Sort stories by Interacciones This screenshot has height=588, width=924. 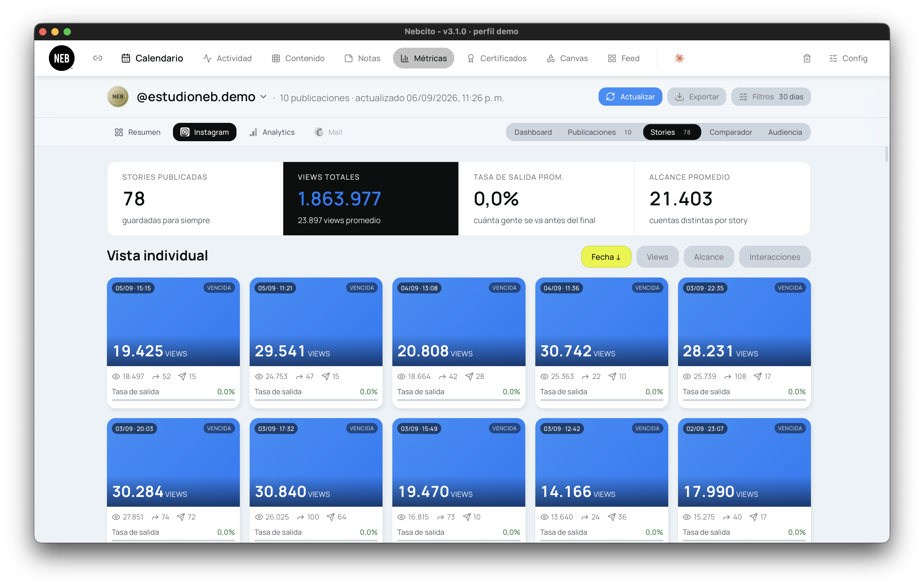pyautogui.click(x=774, y=257)
